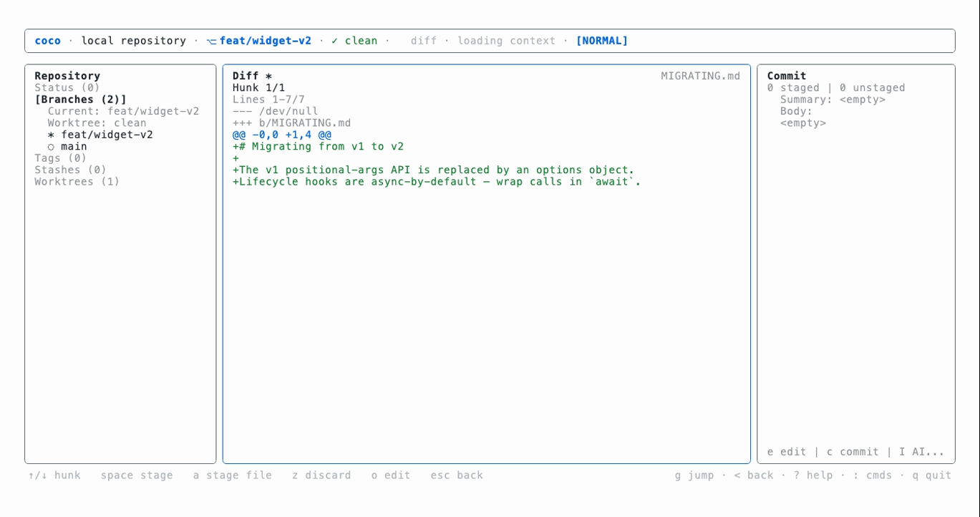Click 'c commit' in Commit panel
Screen dimensions: 980x517
853,452
